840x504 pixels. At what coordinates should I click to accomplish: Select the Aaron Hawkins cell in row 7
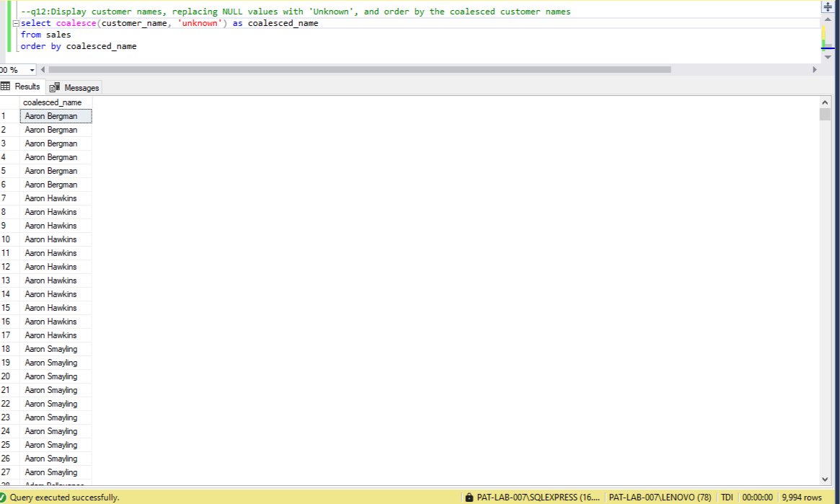[x=56, y=198]
